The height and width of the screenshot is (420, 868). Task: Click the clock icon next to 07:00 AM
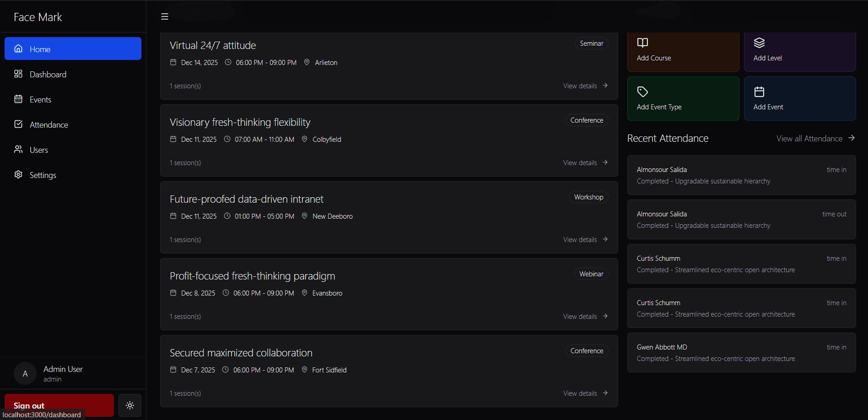227,139
